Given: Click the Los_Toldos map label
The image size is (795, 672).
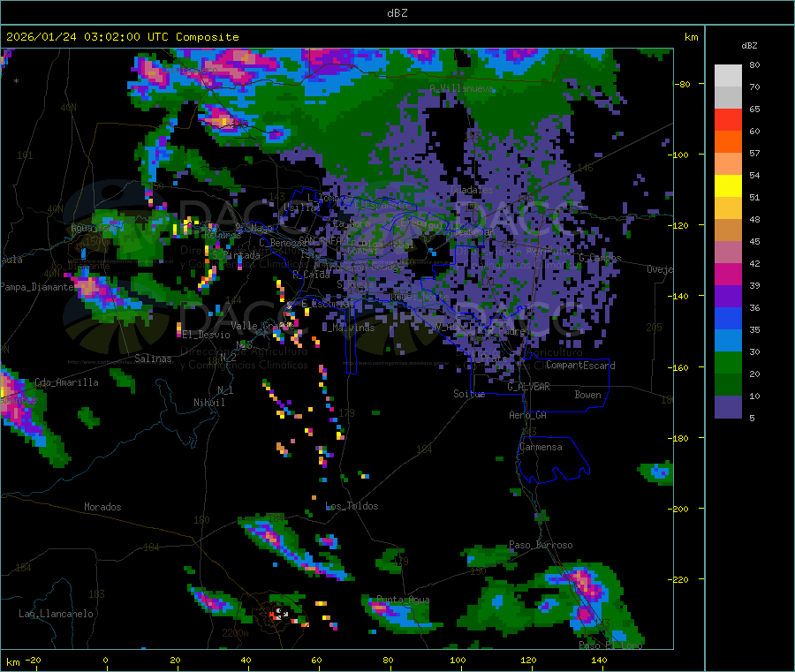Looking at the screenshot, I should [x=352, y=506].
